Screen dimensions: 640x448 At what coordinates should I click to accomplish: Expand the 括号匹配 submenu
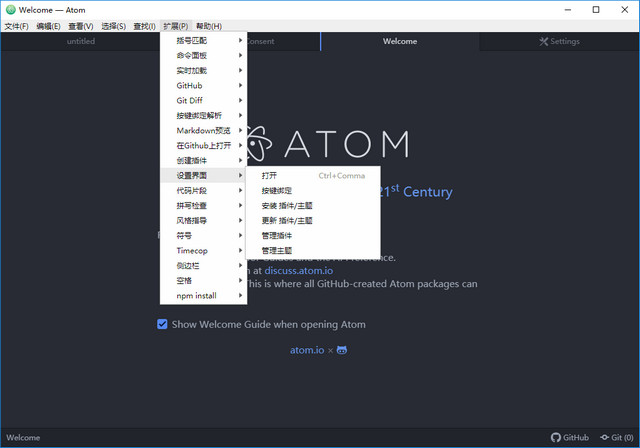[204, 40]
